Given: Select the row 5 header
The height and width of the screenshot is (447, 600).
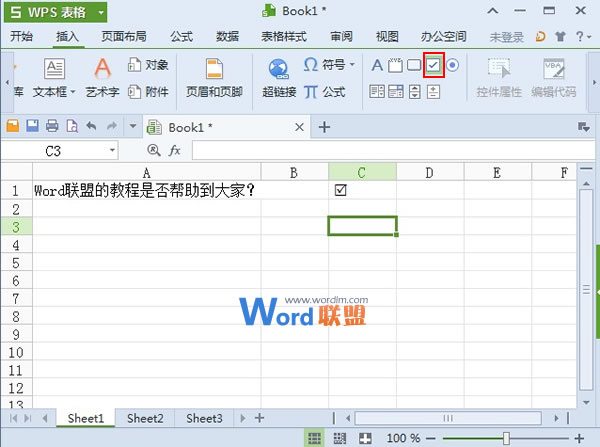Looking at the screenshot, I should click(x=16, y=263).
